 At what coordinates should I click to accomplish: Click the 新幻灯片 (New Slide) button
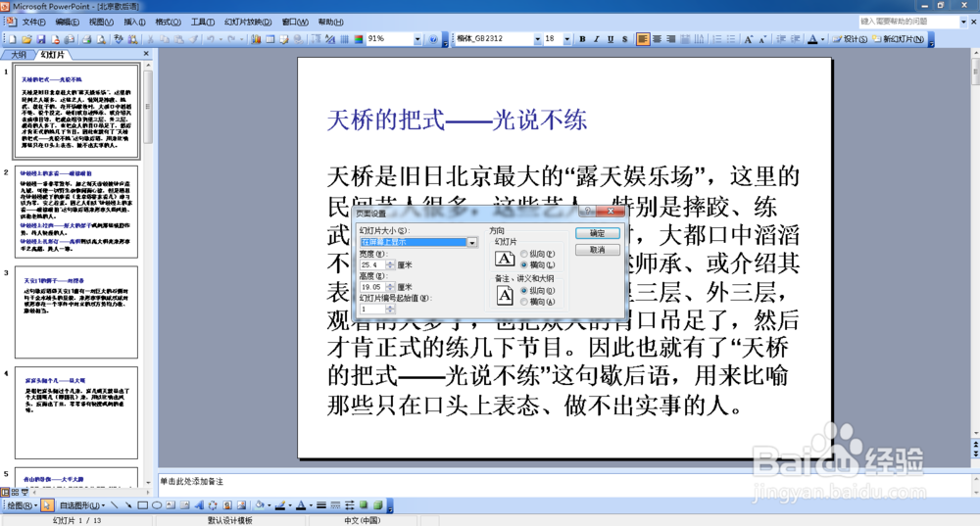899,39
